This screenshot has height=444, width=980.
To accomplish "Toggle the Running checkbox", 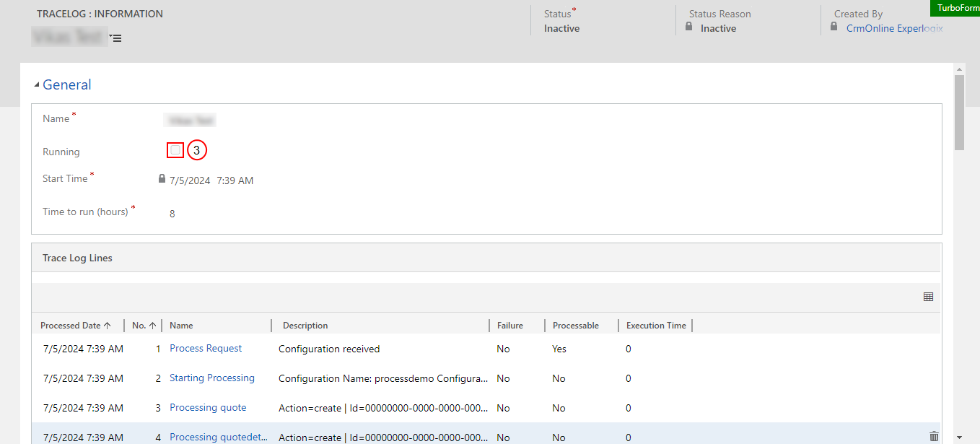I will [175, 150].
